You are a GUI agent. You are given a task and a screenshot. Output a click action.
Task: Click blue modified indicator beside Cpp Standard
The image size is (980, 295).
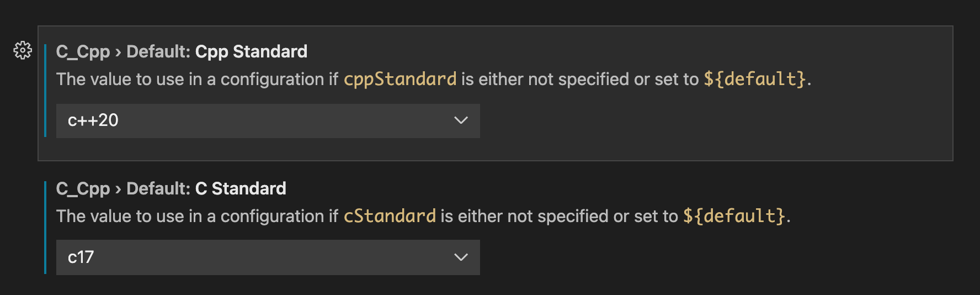[45, 91]
